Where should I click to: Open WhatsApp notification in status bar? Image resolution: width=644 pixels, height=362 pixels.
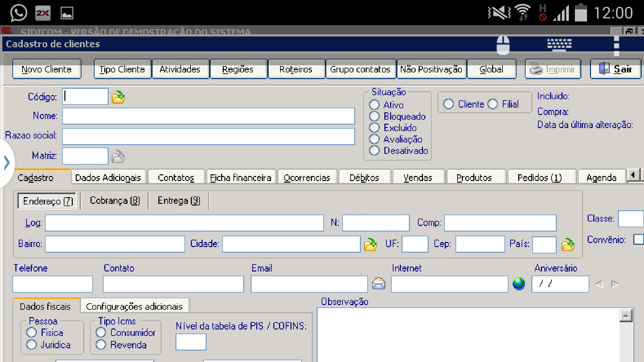[x=18, y=13]
